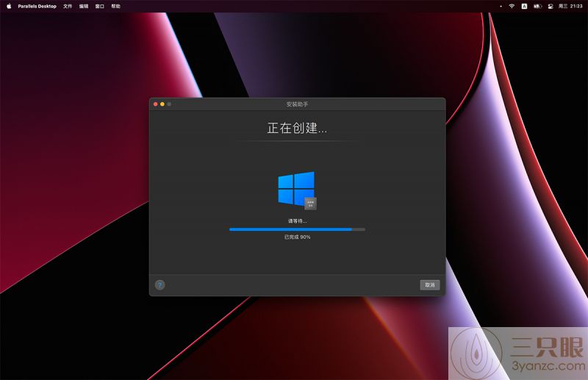Viewport: 588px width, 380px height.
Task: Open the Apple menu
Action: (9, 6)
